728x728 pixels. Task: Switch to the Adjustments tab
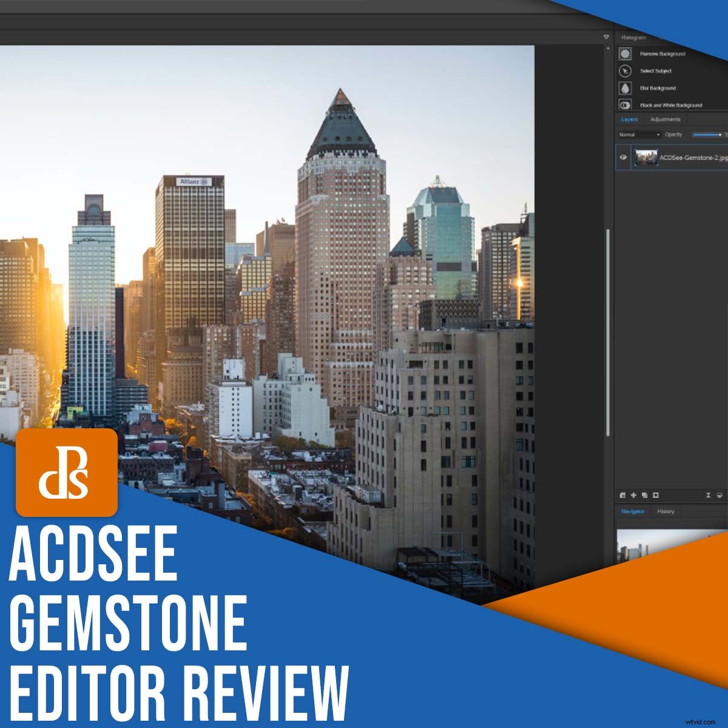666,120
